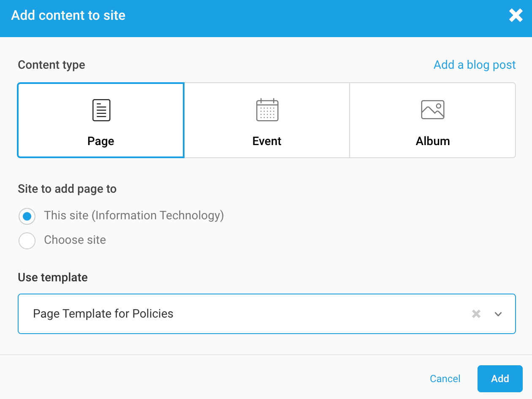Image resolution: width=532 pixels, height=399 pixels.
Task: Select This site (Information Technology) option
Action: [27, 216]
